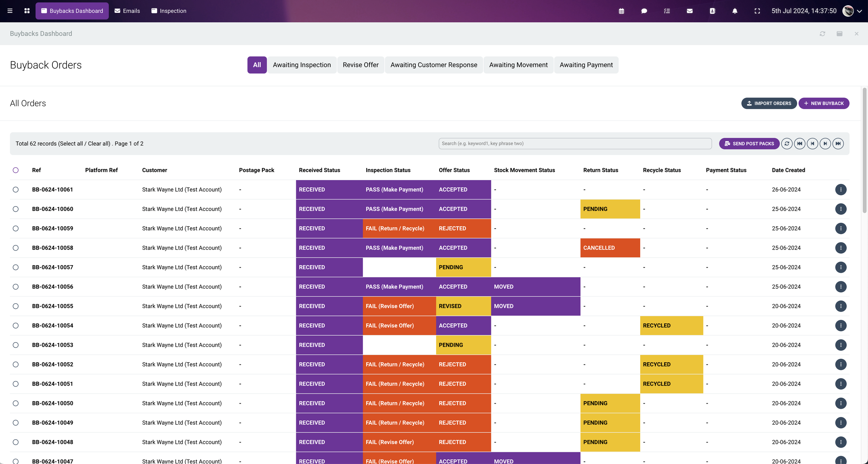Expand user profile dropdown arrow

tap(859, 11)
